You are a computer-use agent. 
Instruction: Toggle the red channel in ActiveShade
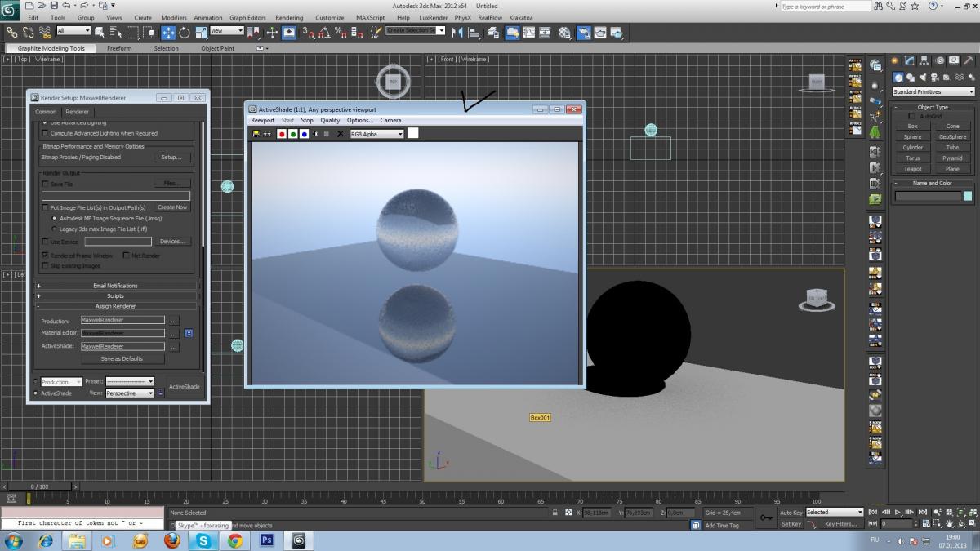(282, 134)
